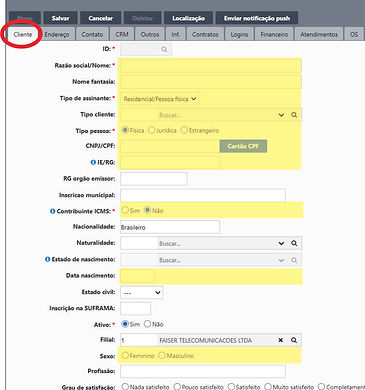Click the CNPJ/CPF input field
The height and width of the screenshot is (390, 365).
coord(170,147)
